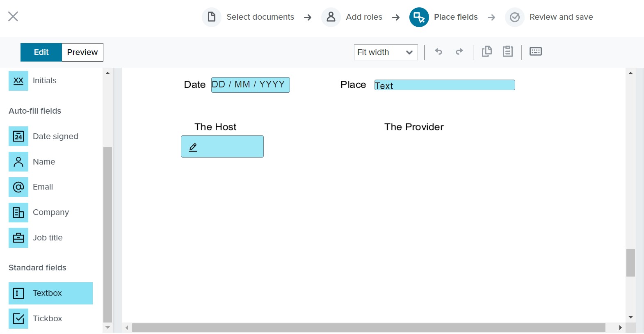Switch to Edit mode

point(41,52)
